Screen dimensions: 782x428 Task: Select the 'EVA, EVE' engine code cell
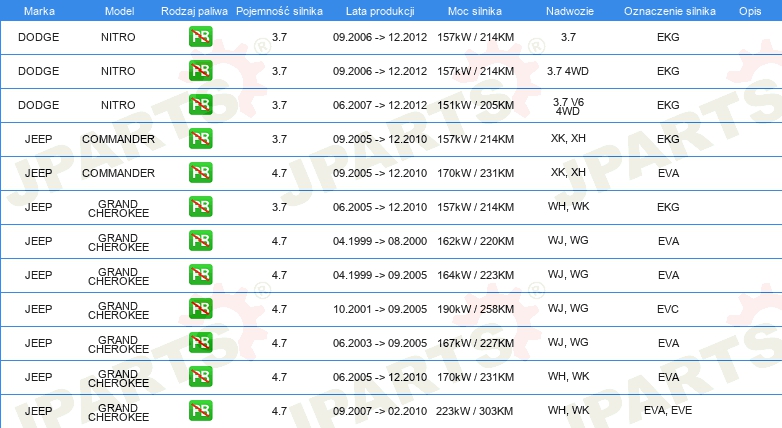[x=668, y=411]
